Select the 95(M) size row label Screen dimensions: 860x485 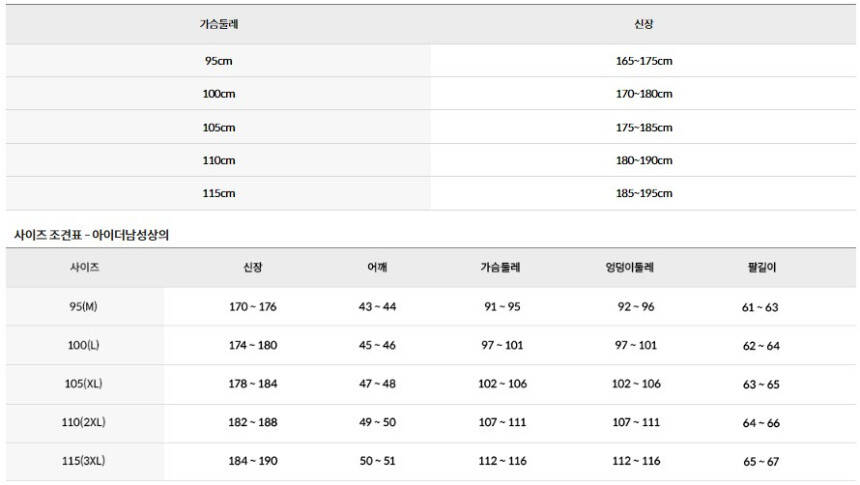coord(84,306)
